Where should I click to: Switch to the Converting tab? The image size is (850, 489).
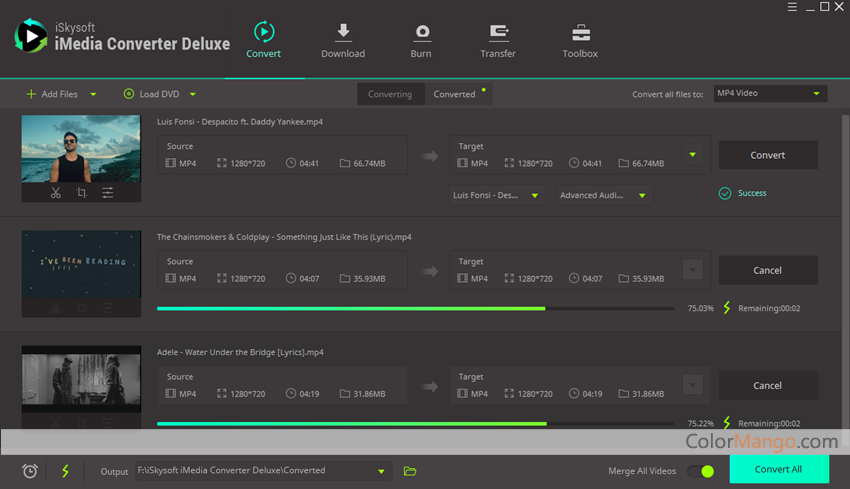[390, 94]
